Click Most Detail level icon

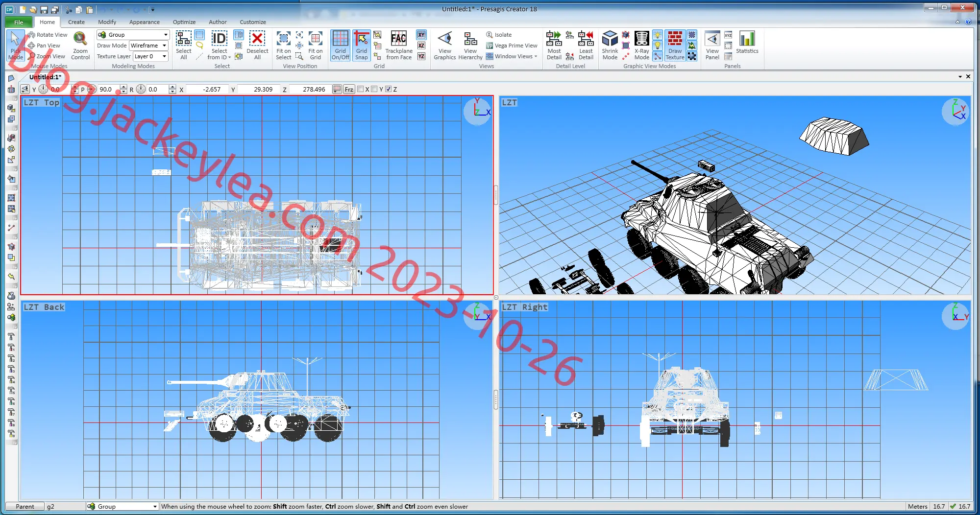554,45
